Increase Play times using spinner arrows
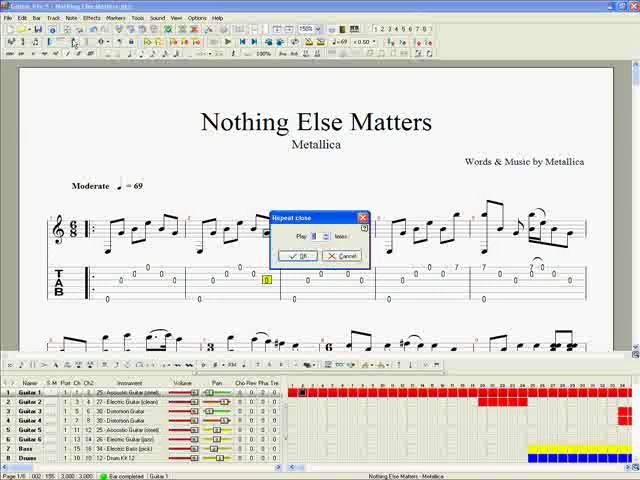 pyautogui.click(x=326, y=234)
